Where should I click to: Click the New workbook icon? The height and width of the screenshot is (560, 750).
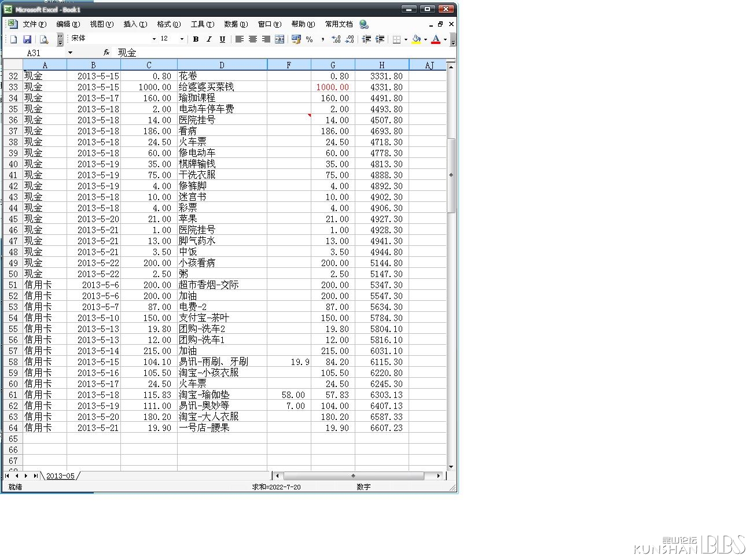pyautogui.click(x=13, y=39)
